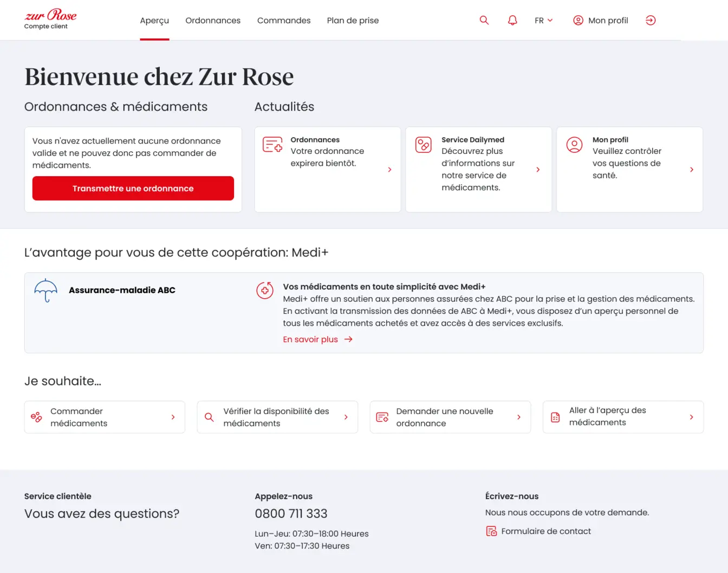Click prescription icon beside Demander une nouvelle ordonnance
This screenshot has height=573, width=728.
(382, 417)
